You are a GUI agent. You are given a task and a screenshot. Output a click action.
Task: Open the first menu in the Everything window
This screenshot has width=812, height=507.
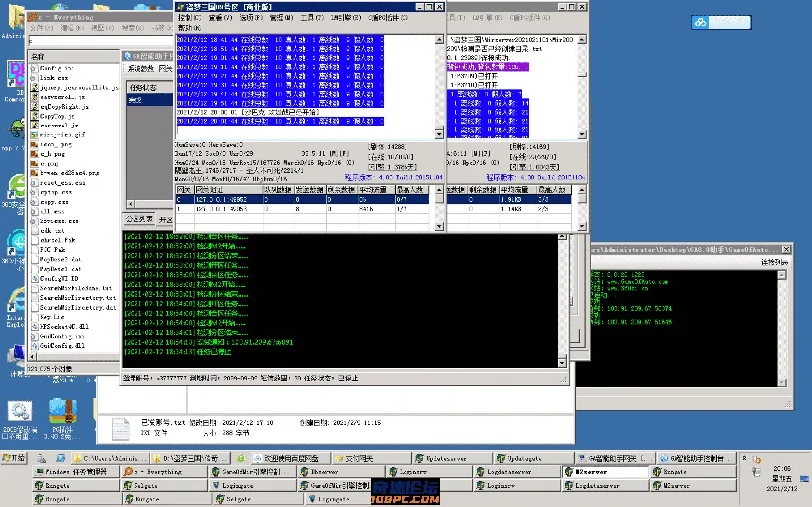click(41, 28)
